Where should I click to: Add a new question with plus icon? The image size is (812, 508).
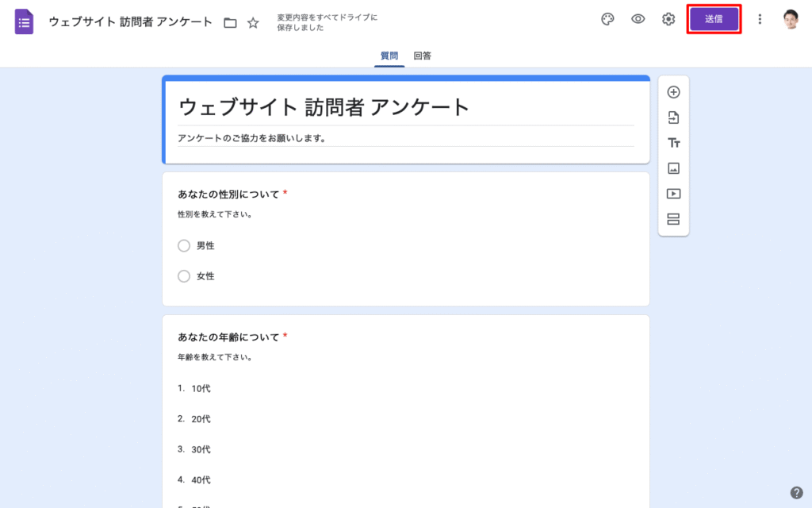[x=673, y=92]
